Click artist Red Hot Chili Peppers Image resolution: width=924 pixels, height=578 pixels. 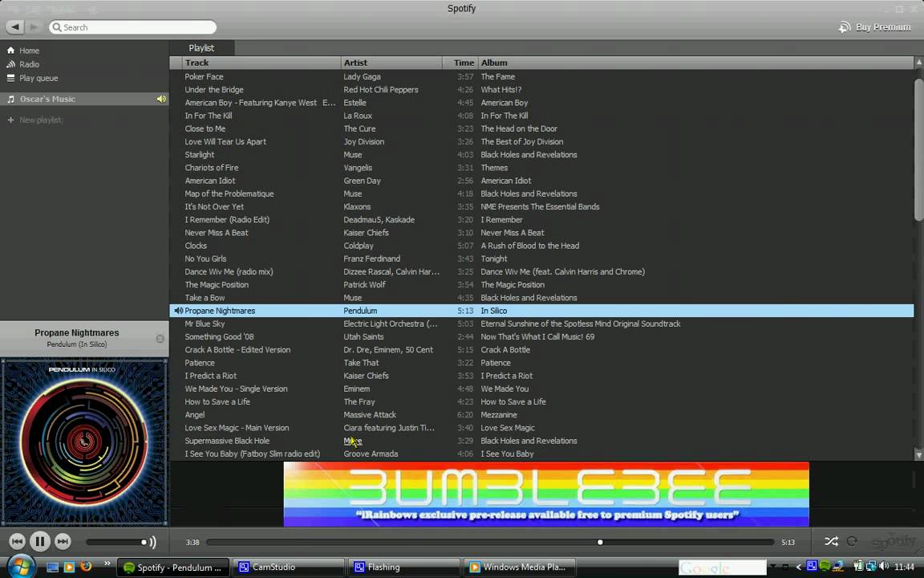tap(381, 90)
